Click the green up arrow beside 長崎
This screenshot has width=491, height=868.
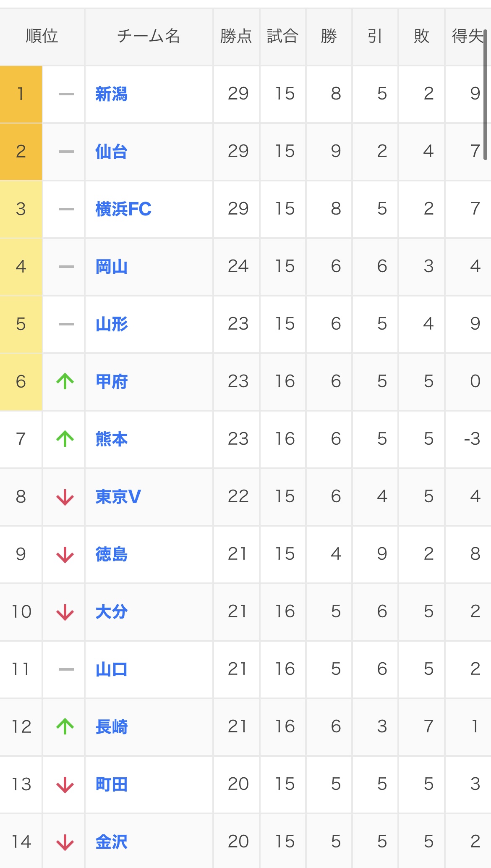click(x=65, y=726)
